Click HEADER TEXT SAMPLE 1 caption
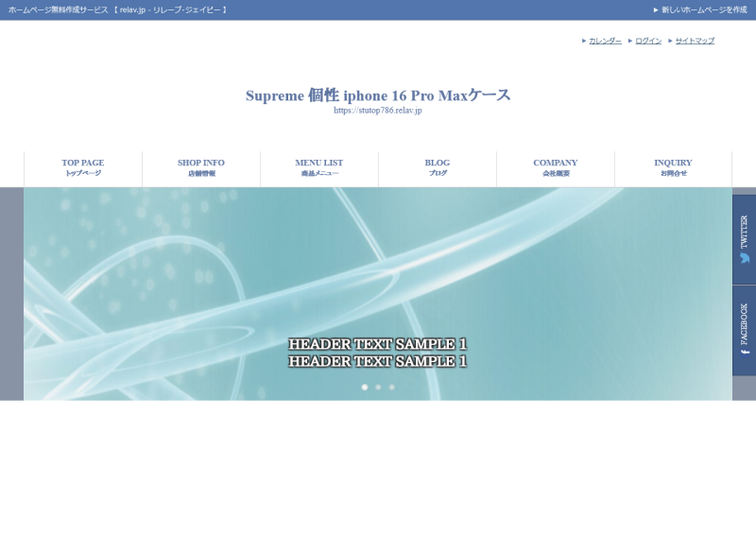756x536 pixels. point(378,353)
